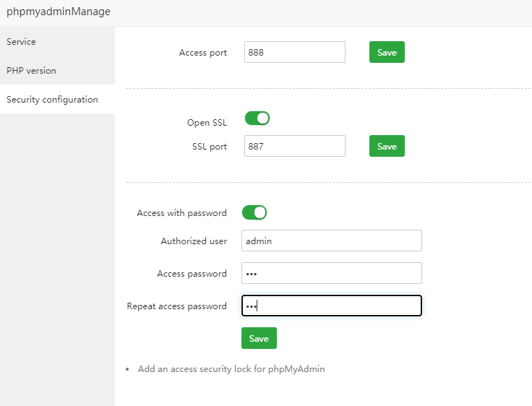Click the Access password field
532x406 pixels.
click(x=331, y=274)
